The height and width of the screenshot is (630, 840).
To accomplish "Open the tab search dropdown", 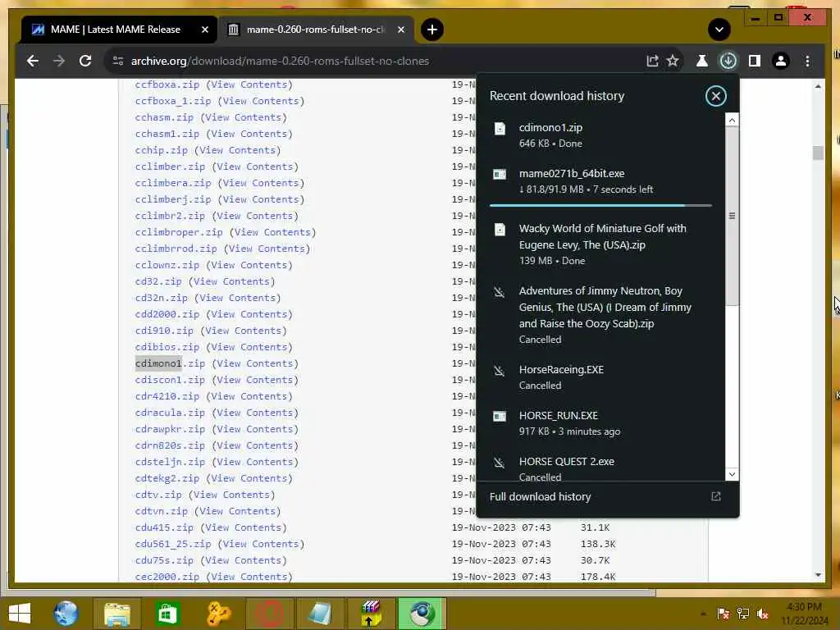I will click(x=719, y=30).
